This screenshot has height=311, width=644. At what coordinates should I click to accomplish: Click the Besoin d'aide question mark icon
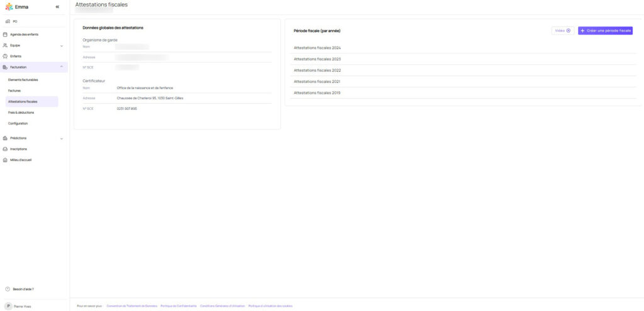point(8,289)
